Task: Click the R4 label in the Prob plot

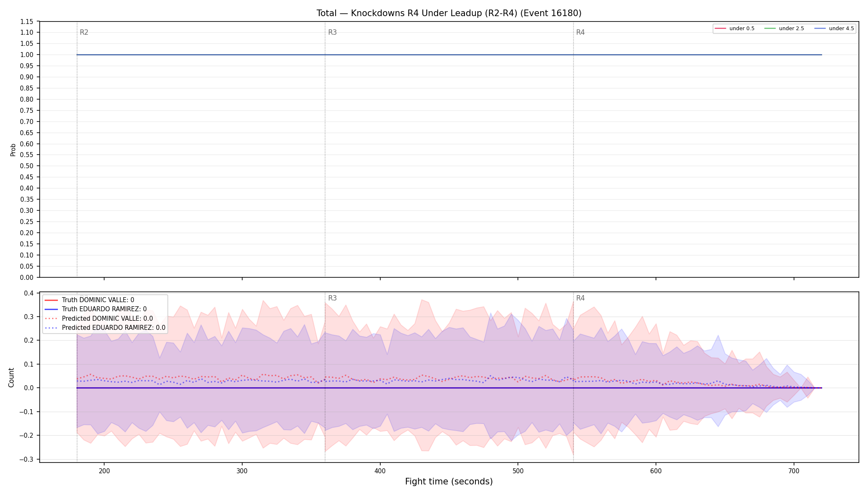Action: click(x=580, y=32)
